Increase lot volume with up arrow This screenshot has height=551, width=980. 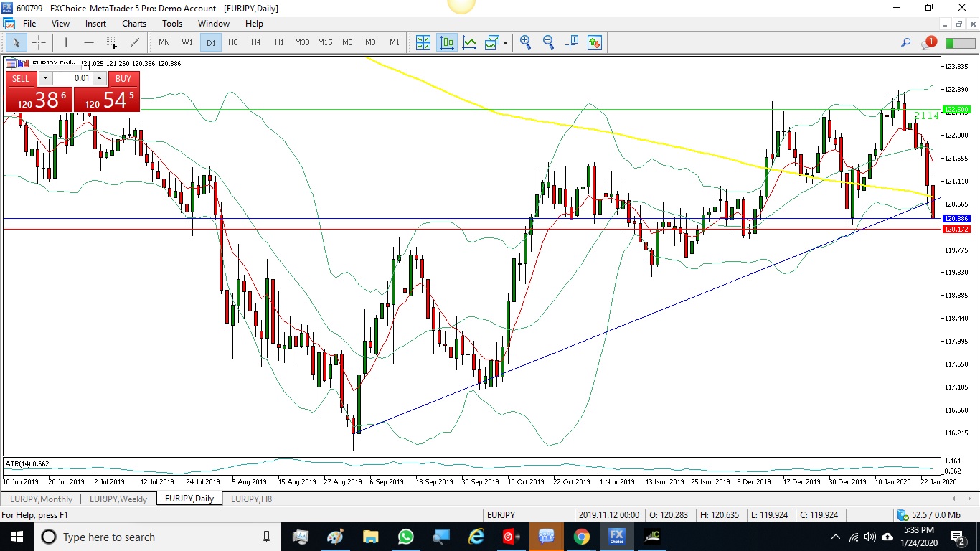point(99,78)
